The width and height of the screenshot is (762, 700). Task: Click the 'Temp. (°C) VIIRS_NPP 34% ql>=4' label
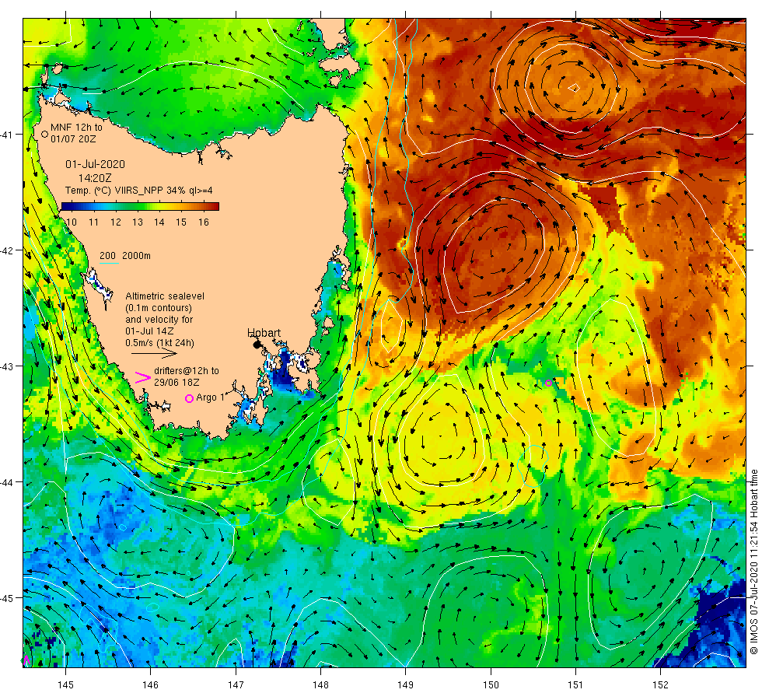click(x=139, y=191)
